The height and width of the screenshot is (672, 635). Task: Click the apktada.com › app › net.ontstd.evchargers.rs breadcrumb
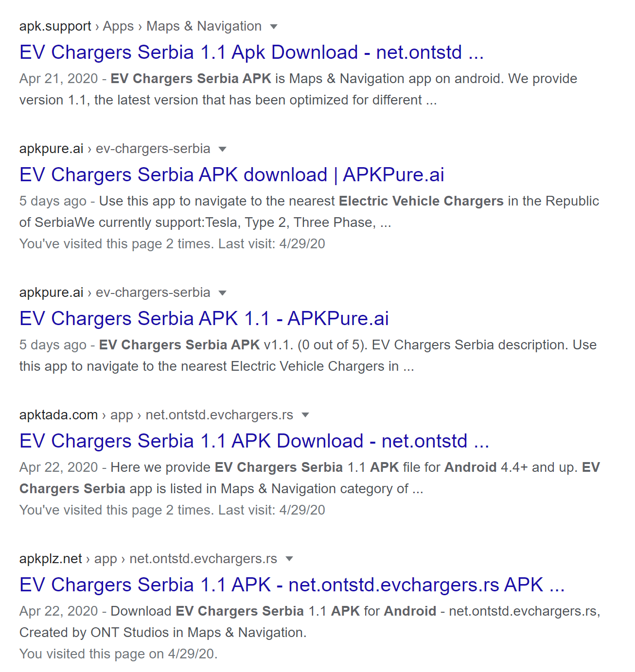pos(156,415)
